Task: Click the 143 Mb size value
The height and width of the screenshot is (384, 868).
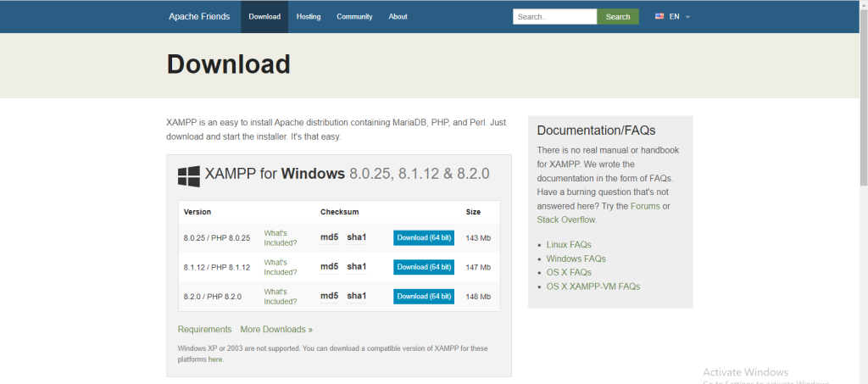Action: (x=478, y=238)
